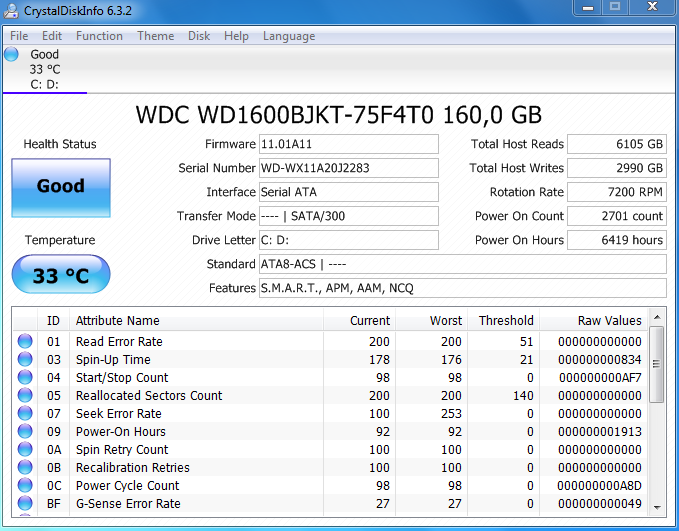Screen dimensions: 679x531
Task: Click the drive model title WDC WD1600BJKT-75F4T0
Action: (285, 115)
